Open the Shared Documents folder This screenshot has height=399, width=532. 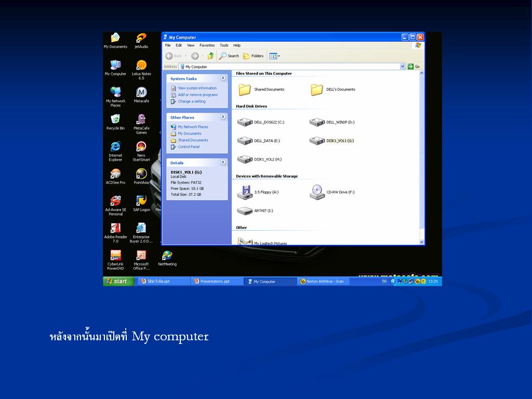[261, 89]
